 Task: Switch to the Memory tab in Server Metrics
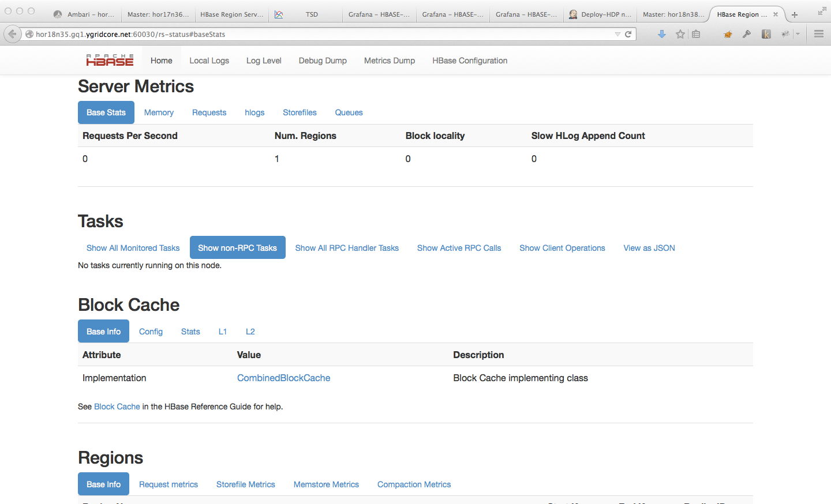pos(159,112)
